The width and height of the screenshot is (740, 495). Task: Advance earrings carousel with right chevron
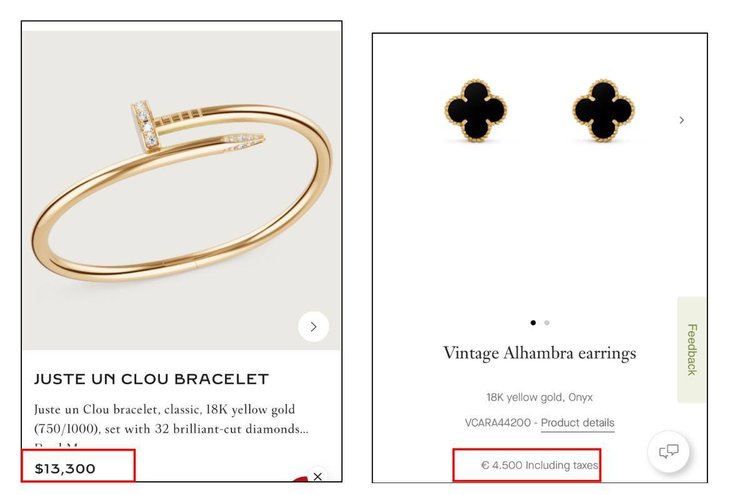(681, 120)
